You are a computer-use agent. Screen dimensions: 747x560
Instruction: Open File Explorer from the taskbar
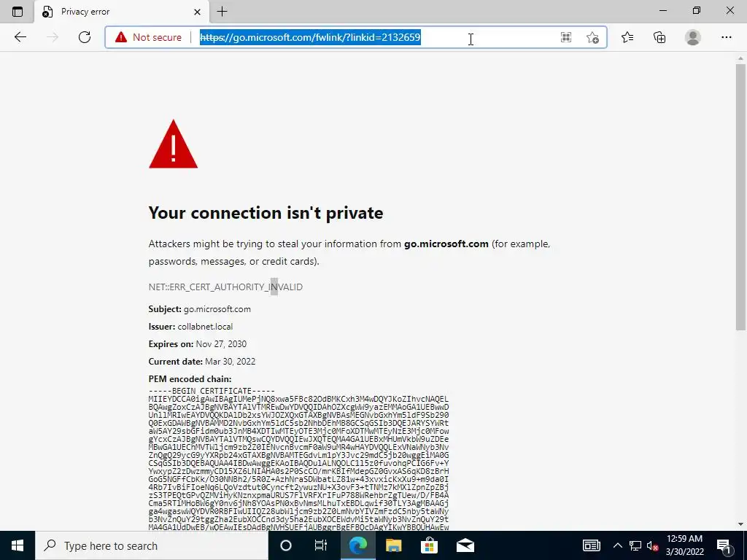[393, 545]
